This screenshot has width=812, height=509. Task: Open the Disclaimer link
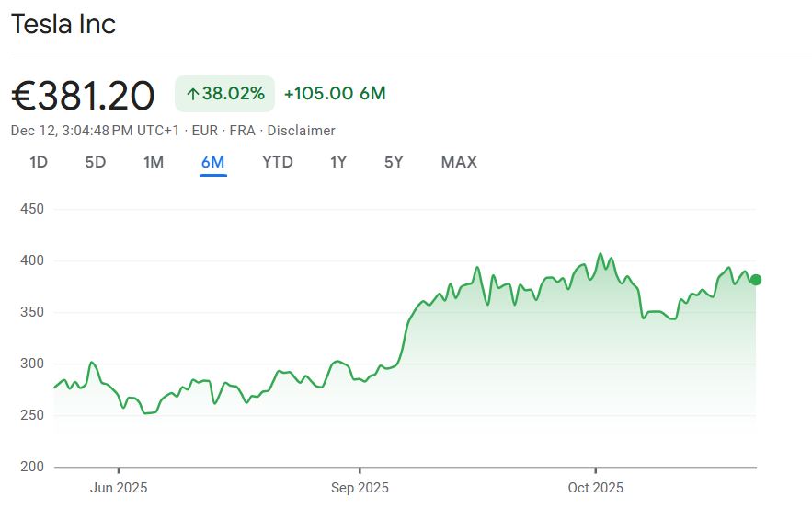tap(301, 131)
